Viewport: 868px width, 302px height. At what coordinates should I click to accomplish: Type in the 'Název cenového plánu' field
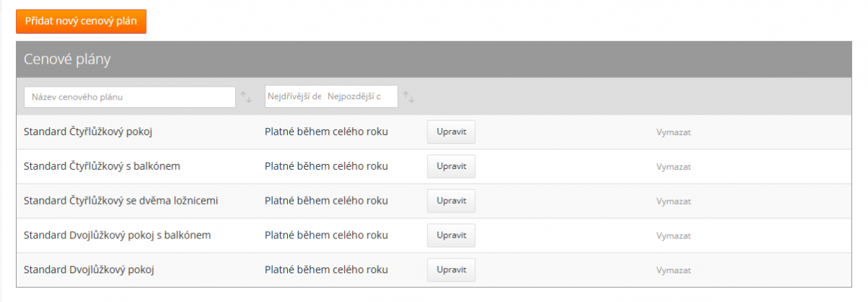point(129,97)
